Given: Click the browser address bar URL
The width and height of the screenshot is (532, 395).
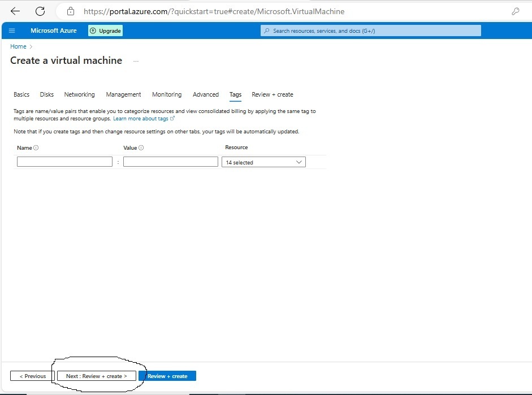Looking at the screenshot, I should pyautogui.click(x=214, y=11).
